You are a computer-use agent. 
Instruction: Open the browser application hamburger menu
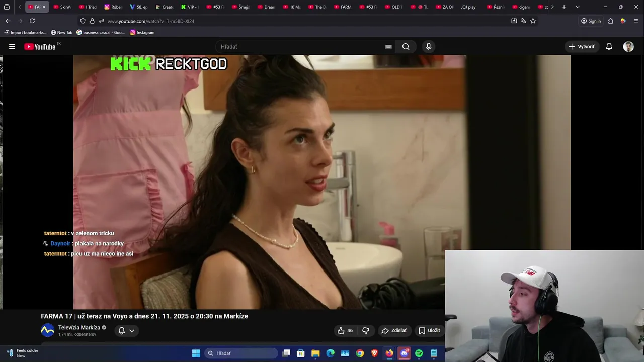(x=636, y=21)
